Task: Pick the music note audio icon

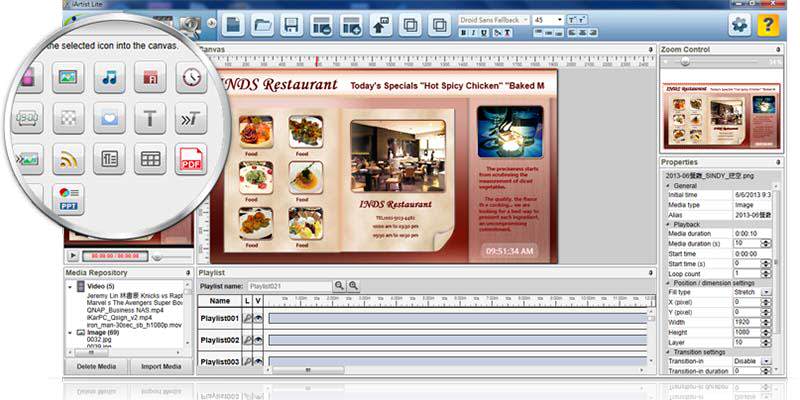Action: pyautogui.click(x=109, y=78)
